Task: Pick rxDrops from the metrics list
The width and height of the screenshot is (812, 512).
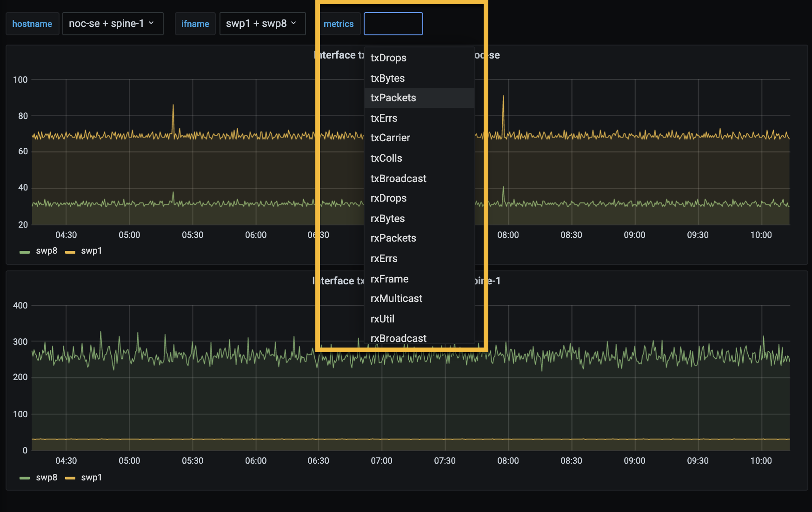Action: [388, 198]
